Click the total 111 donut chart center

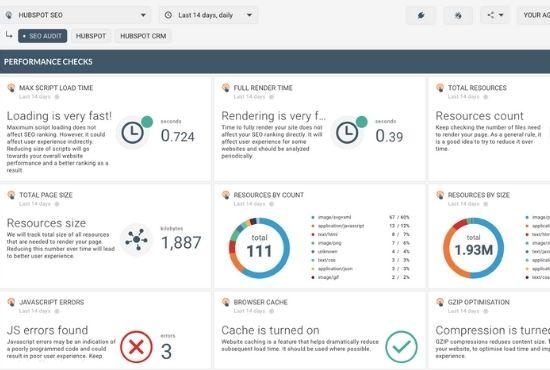click(x=259, y=248)
